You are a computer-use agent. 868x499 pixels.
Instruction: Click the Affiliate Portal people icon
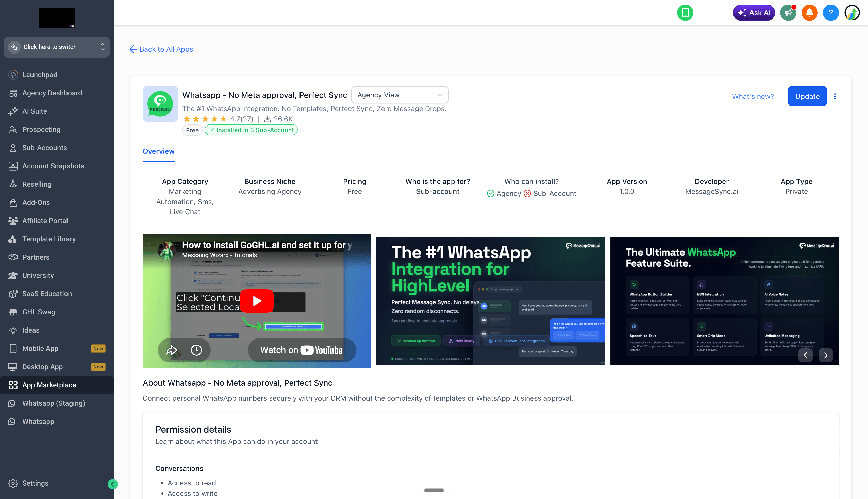(13, 221)
